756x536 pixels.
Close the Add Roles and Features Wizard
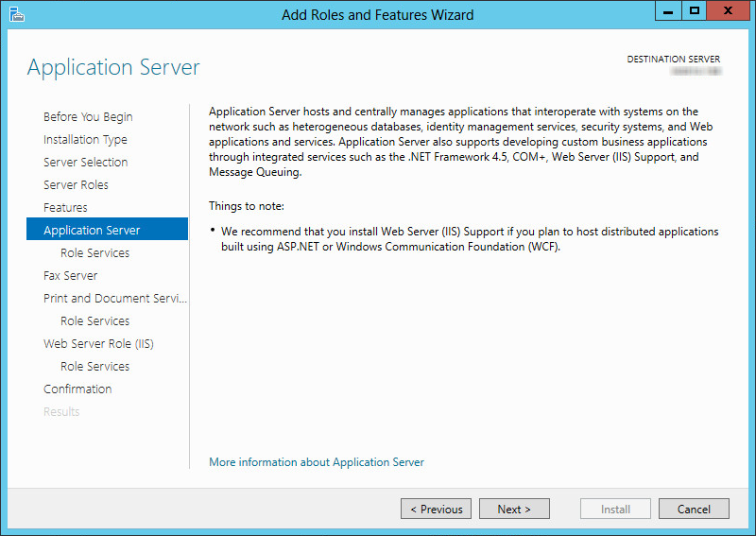coord(728,10)
